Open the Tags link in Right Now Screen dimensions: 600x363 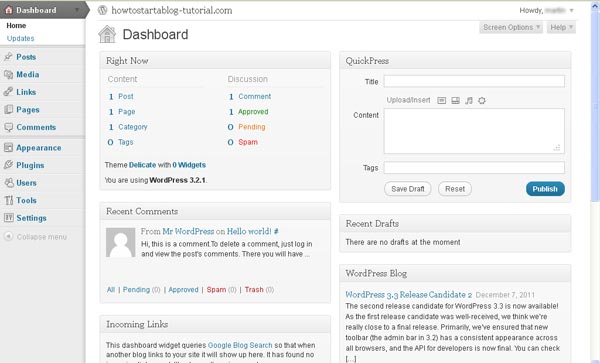[x=126, y=142]
